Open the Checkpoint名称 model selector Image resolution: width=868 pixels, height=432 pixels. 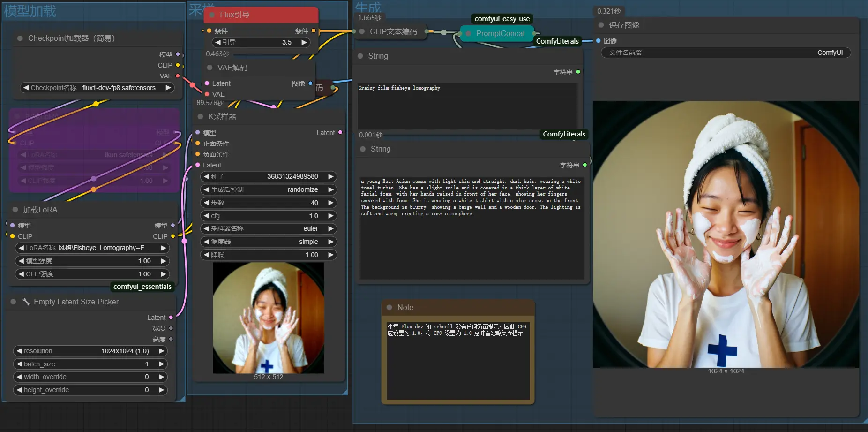tap(97, 88)
